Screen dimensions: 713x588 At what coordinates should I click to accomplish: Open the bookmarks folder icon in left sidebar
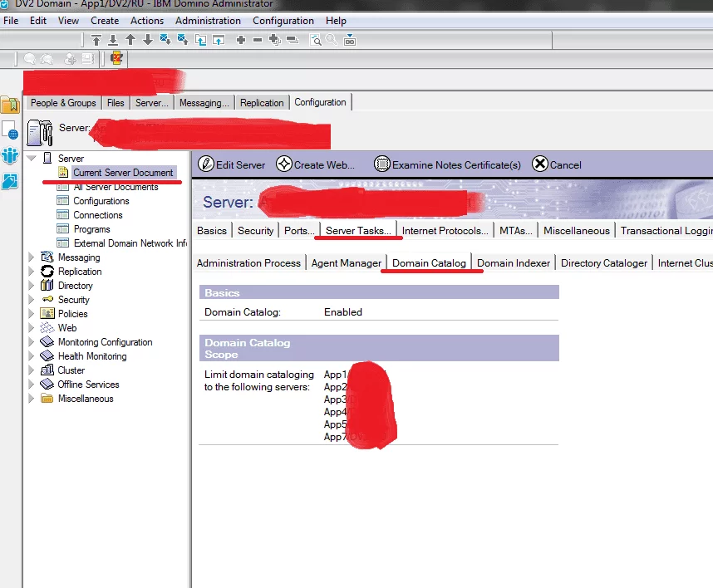pyautogui.click(x=10, y=105)
